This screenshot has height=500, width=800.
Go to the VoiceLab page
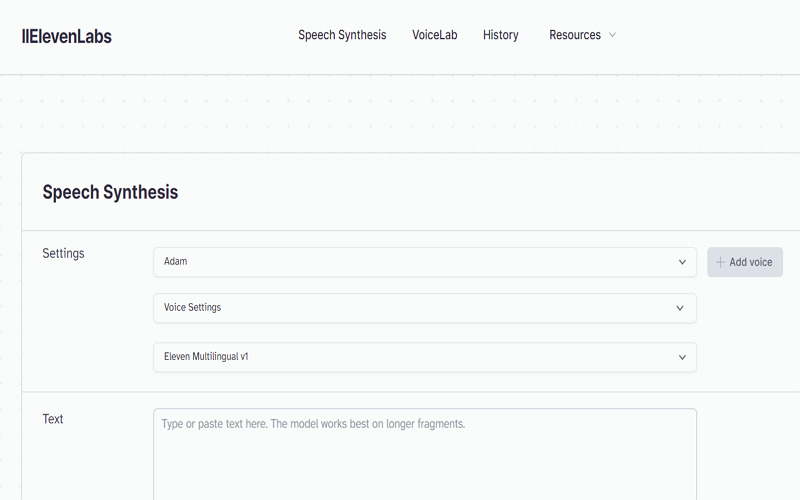pos(434,35)
